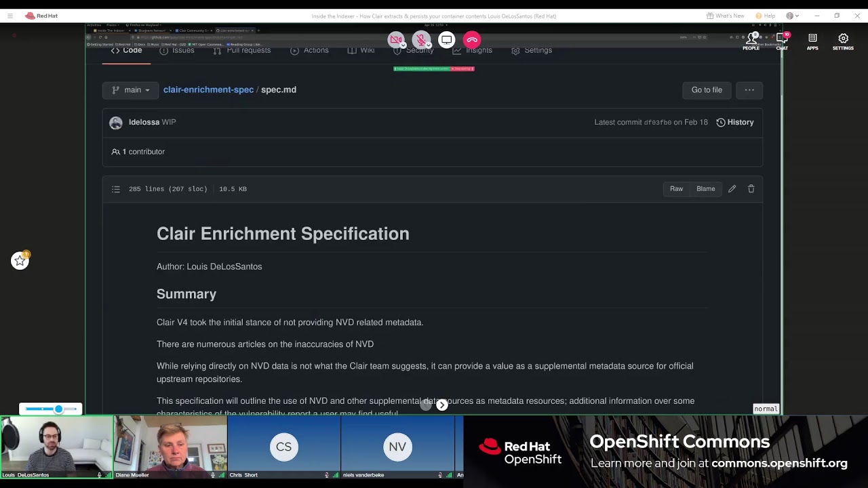The height and width of the screenshot is (488, 868).
Task: Click the commons.openshift.org text
Action: tap(779, 464)
